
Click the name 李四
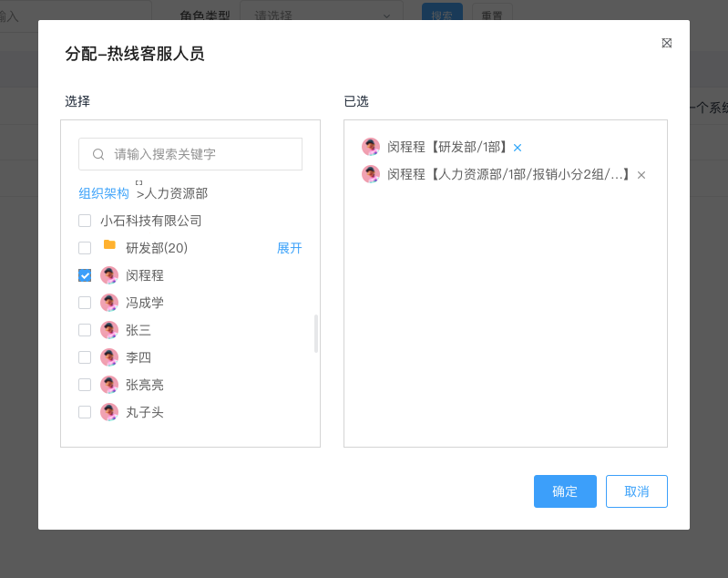[x=138, y=357]
